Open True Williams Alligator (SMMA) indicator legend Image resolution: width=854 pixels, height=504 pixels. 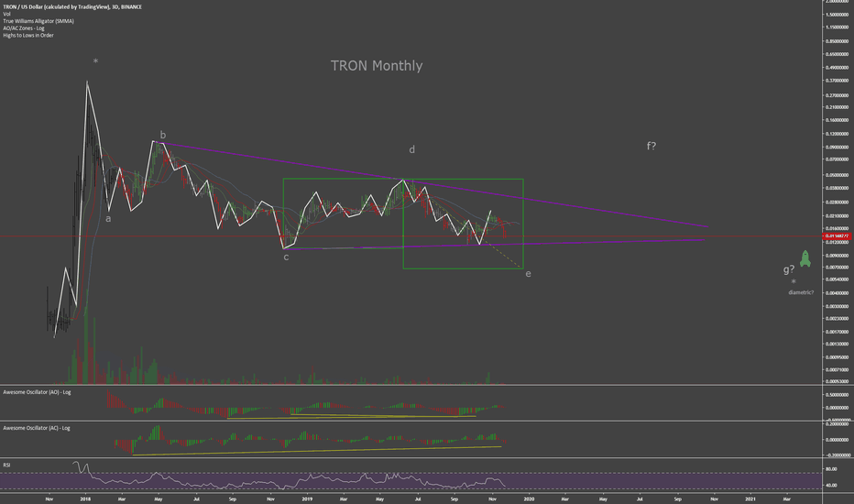pos(38,21)
